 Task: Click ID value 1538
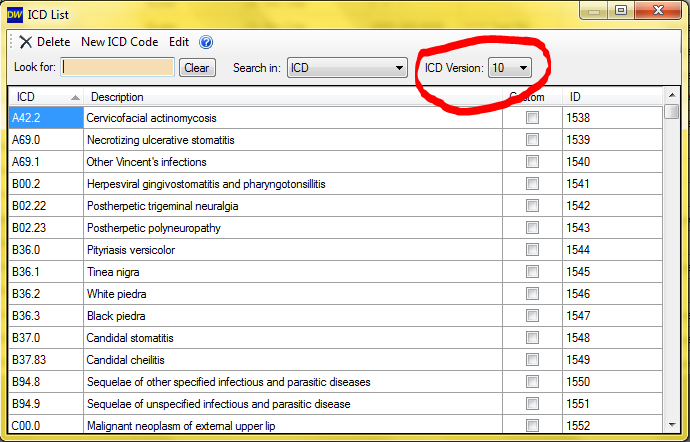pyautogui.click(x=578, y=118)
